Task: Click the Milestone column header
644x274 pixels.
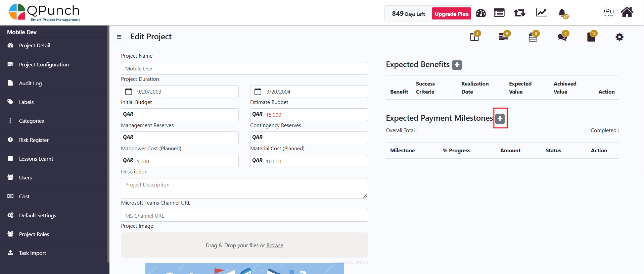Action: click(x=402, y=151)
